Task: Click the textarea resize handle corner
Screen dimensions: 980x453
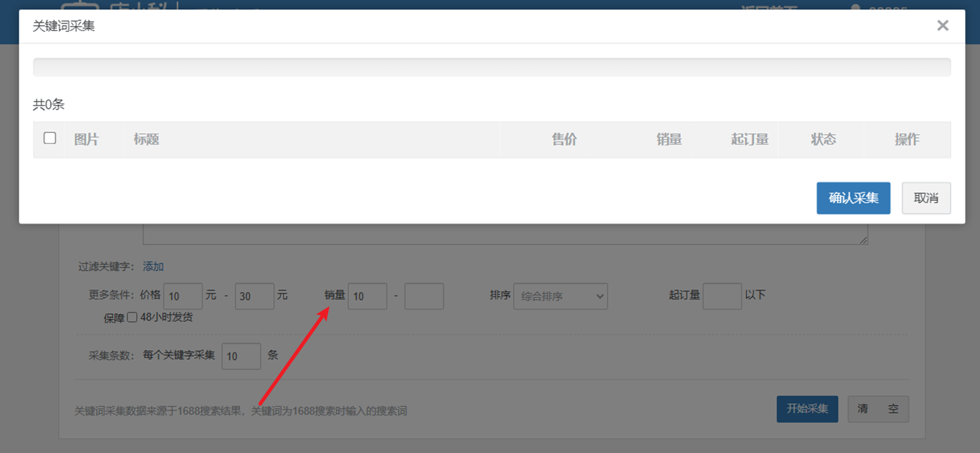Action: click(x=863, y=240)
